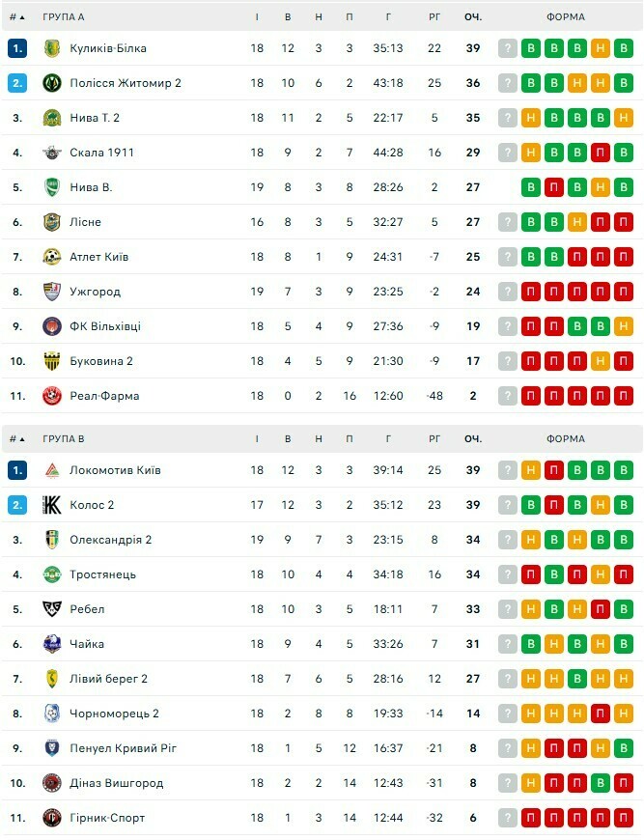Sort Група В by the rank column arrow
This screenshot has height=840, width=644.
[x=22, y=439]
